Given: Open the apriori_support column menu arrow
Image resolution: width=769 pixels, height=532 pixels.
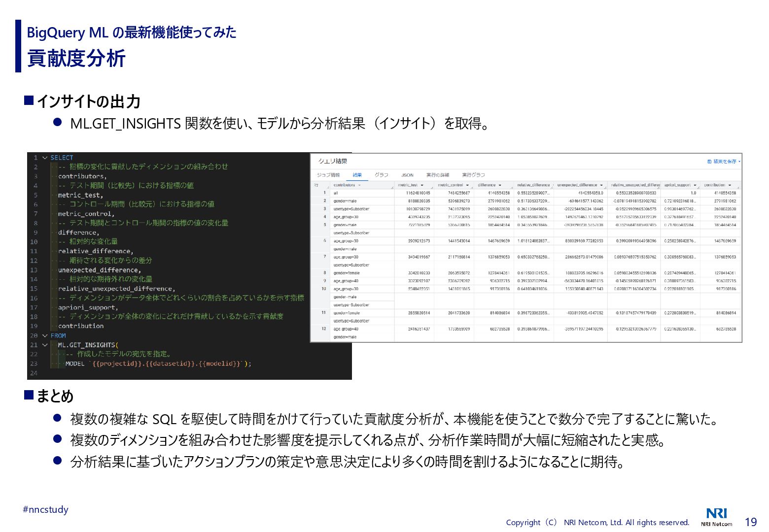Looking at the screenshot, I should point(695,185).
